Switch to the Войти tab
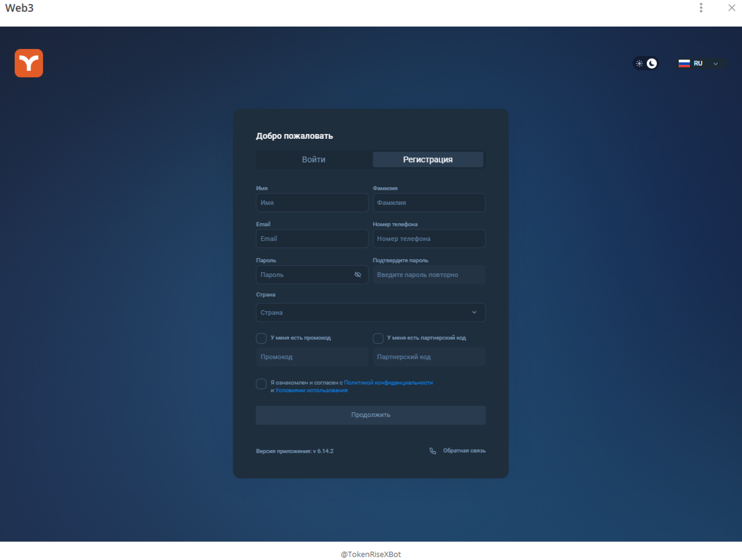Viewport: 742px width, 560px height. [313, 159]
